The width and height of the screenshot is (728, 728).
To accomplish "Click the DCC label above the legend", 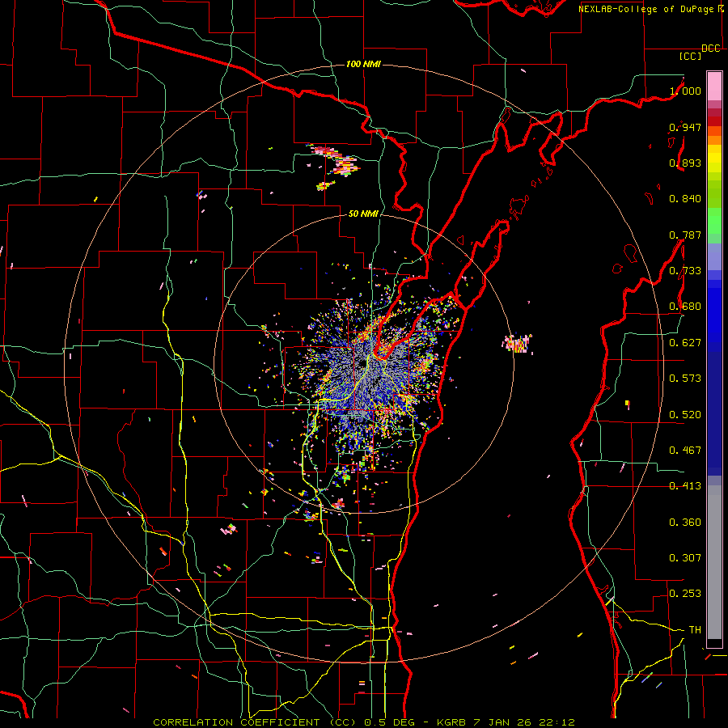I will tap(710, 49).
